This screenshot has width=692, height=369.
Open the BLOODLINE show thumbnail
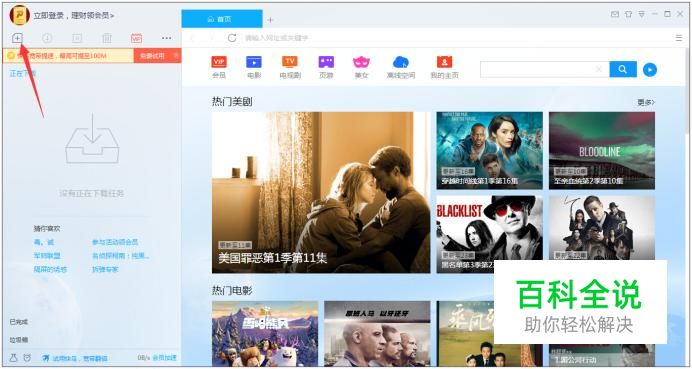pos(602,151)
